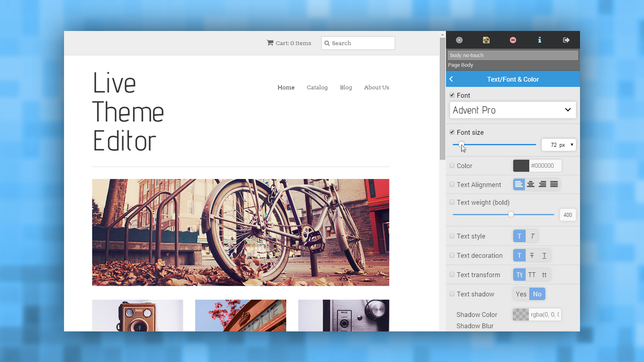Image resolution: width=644 pixels, height=362 pixels.
Task: Click the Cart: 0 Items link
Action: tap(289, 43)
